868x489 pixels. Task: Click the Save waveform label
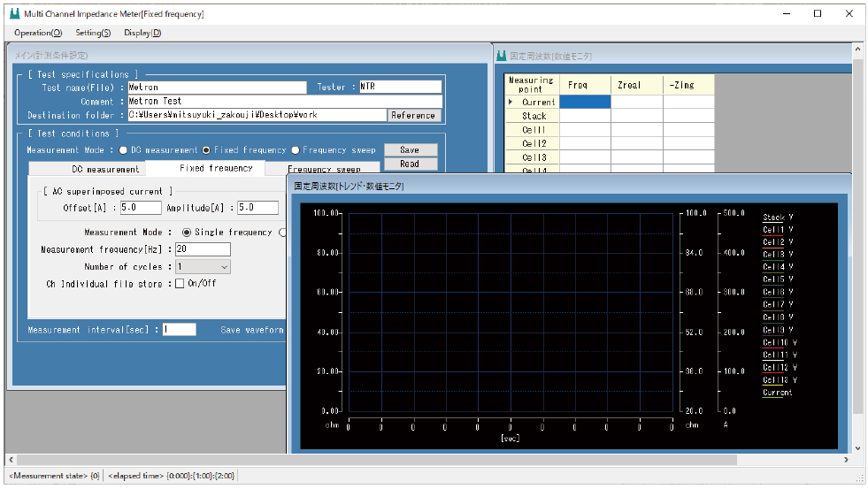pos(252,330)
